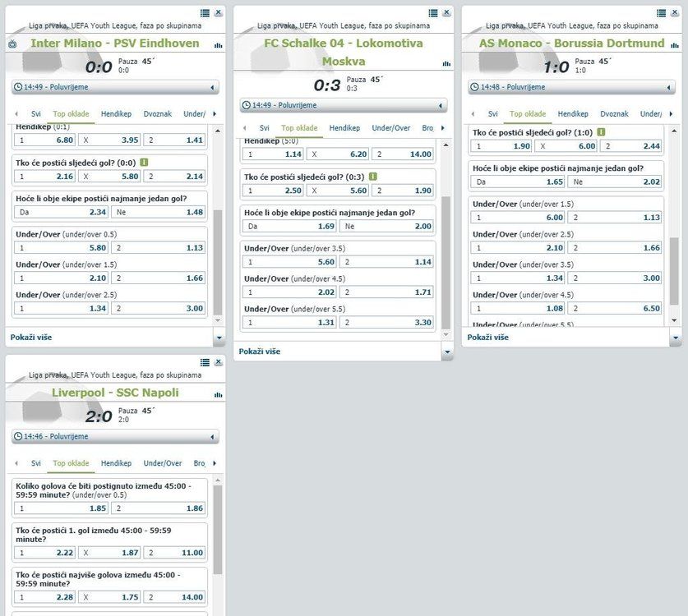Image resolution: width=688 pixels, height=616 pixels.
Task: Select Svi tab in Inter Milano panel
Action: 36,114
